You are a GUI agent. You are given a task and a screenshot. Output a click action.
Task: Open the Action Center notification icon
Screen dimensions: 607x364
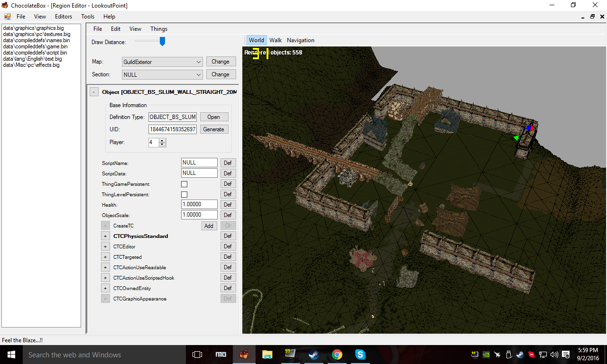tap(565, 355)
